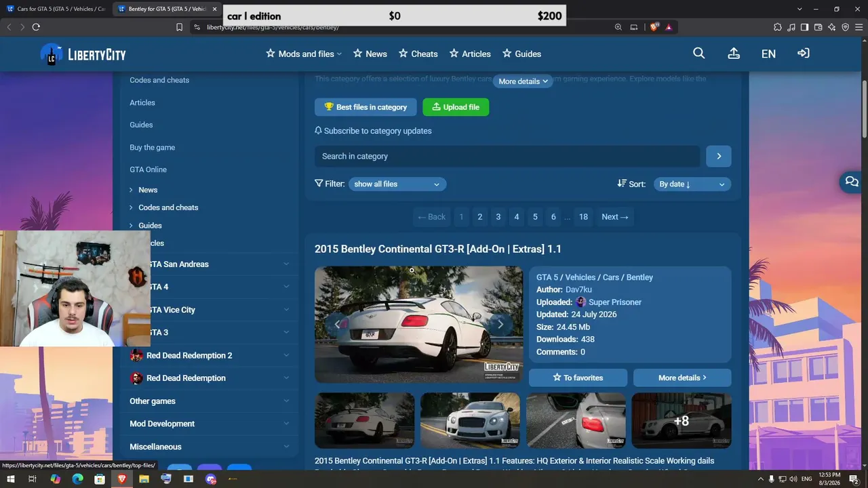Viewport: 868px width, 488px height.
Task: Expand the More details description toggle
Action: pos(523,81)
